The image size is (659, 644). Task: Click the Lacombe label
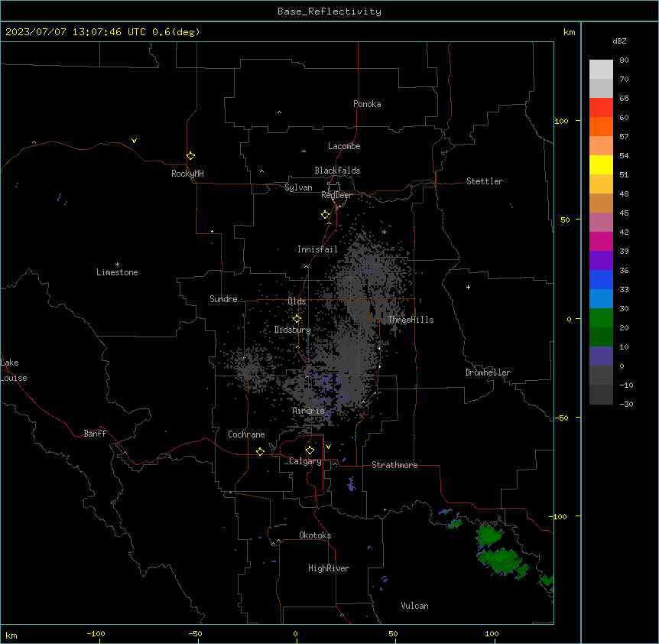[x=344, y=146]
